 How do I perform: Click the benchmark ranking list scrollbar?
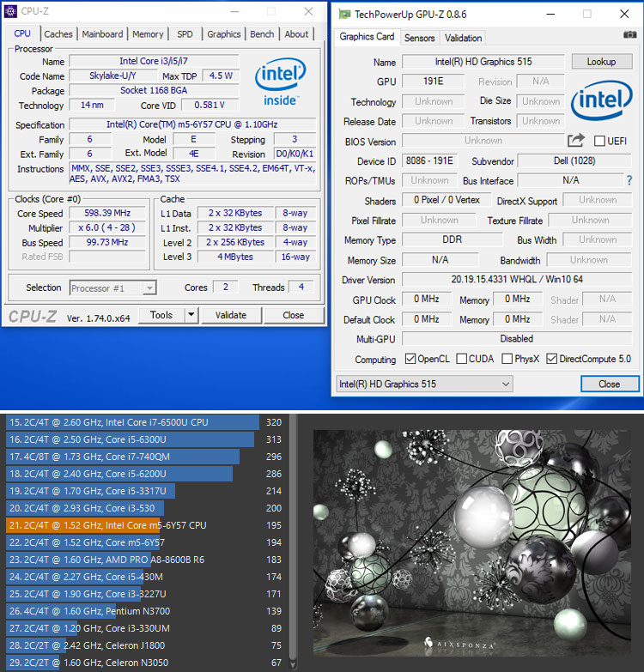coord(293,536)
